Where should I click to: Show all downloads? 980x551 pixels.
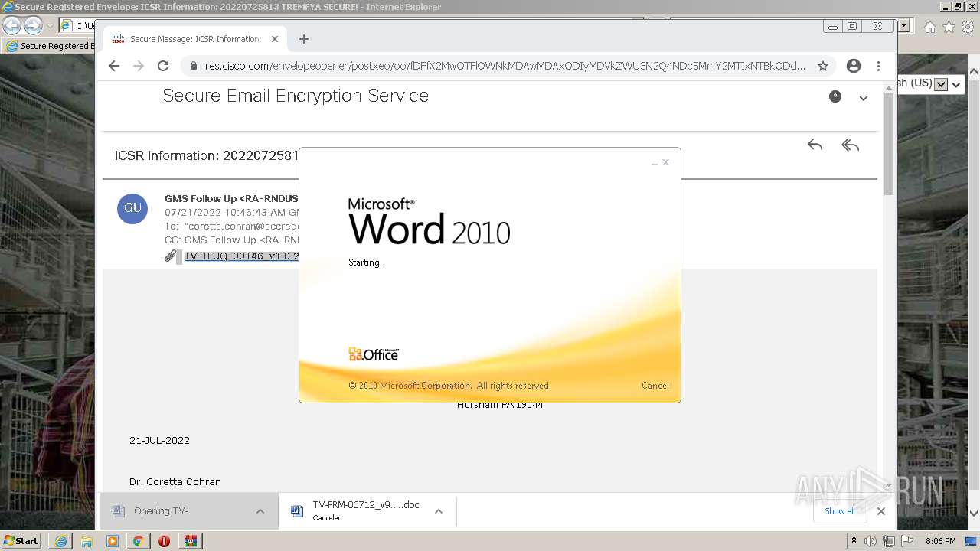[840, 511]
